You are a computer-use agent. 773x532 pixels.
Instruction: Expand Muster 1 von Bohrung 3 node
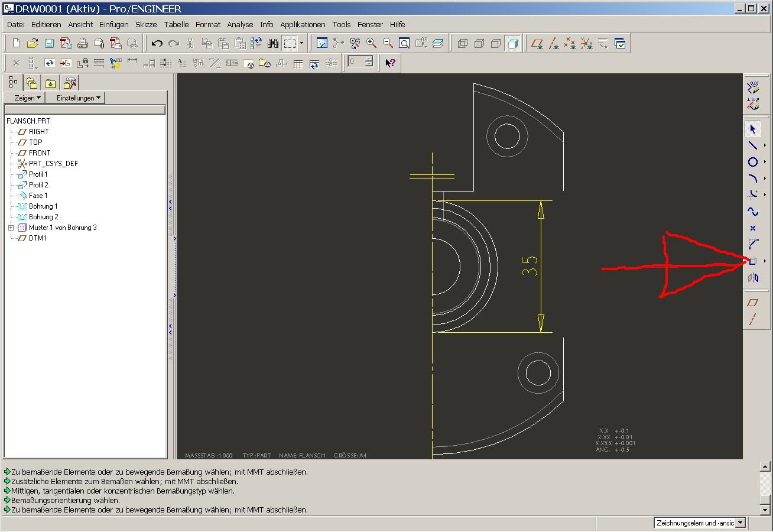tap(11, 228)
